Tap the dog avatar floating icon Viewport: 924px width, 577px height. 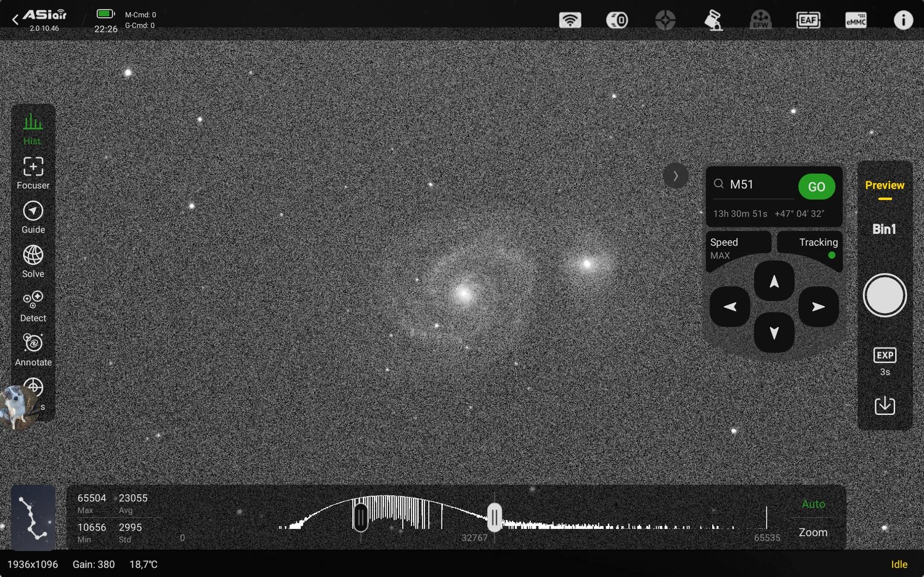(17, 407)
